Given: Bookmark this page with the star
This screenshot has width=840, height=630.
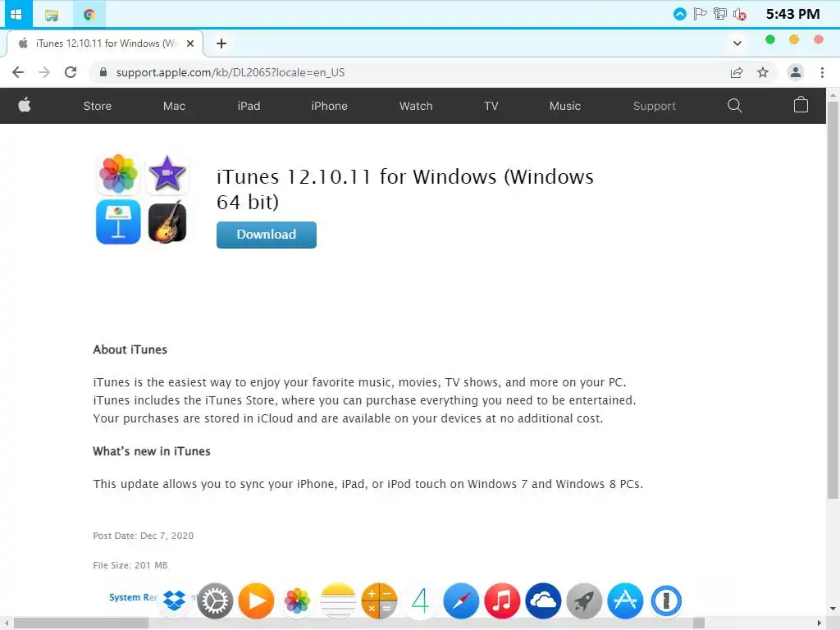Looking at the screenshot, I should point(763,72).
